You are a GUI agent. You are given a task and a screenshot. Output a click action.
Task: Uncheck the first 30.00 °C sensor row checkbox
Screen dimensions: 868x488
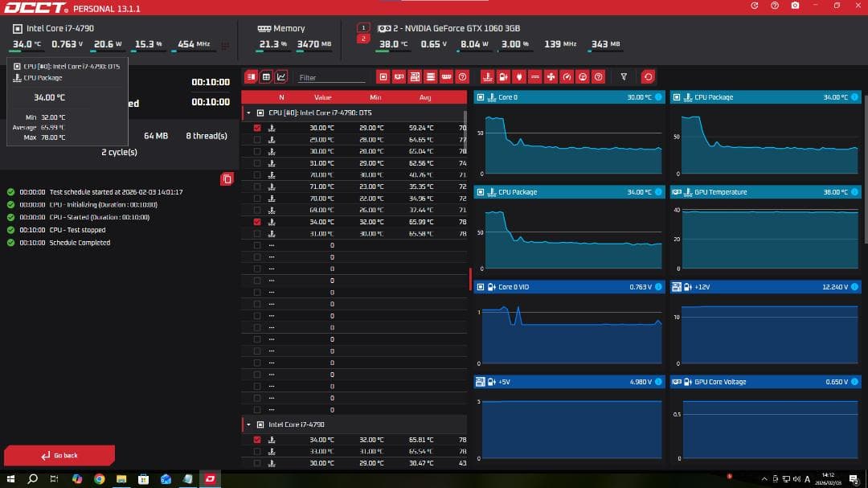pyautogui.click(x=257, y=128)
